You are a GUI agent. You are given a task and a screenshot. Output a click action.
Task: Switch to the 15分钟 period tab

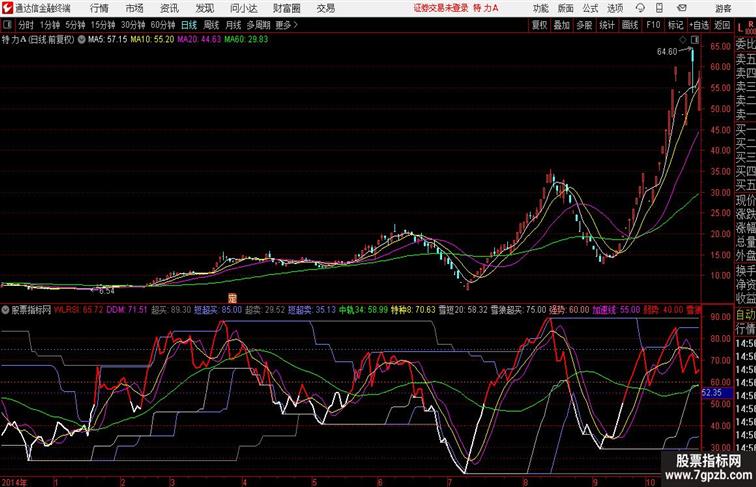pyautogui.click(x=103, y=25)
